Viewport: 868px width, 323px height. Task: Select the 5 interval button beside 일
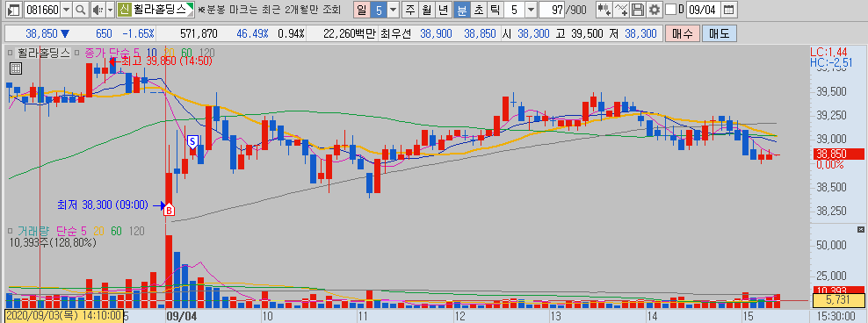[x=378, y=10]
